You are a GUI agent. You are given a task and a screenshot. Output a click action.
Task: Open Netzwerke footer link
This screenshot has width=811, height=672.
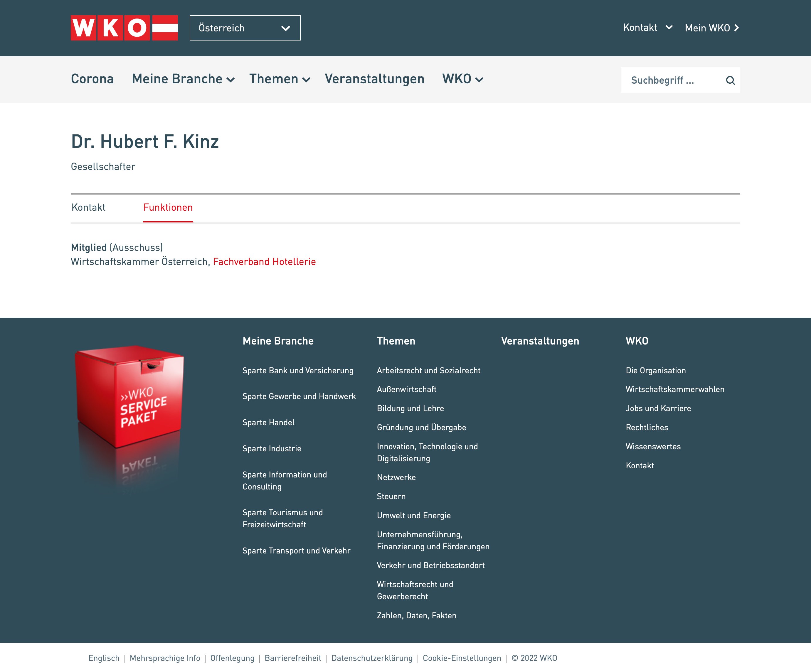pos(396,477)
